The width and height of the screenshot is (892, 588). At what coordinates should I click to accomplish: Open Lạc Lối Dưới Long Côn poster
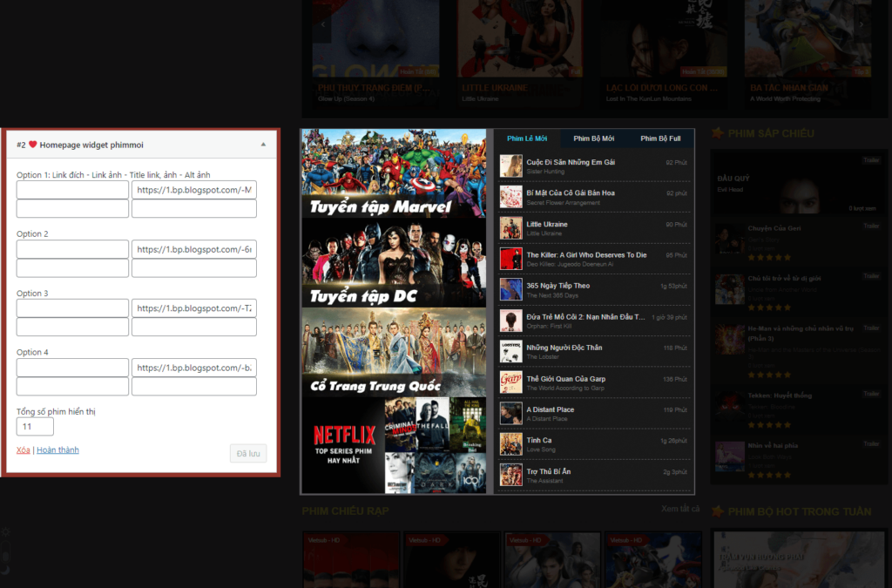663,52
